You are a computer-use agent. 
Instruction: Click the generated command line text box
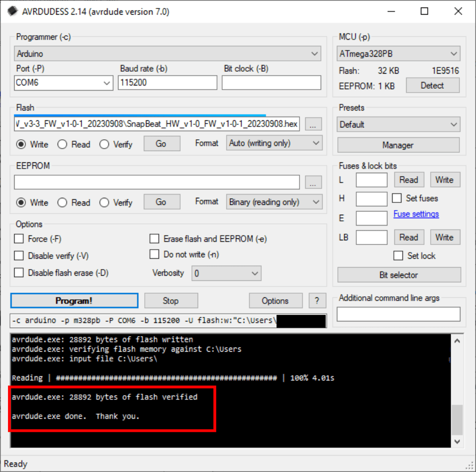(168, 321)
